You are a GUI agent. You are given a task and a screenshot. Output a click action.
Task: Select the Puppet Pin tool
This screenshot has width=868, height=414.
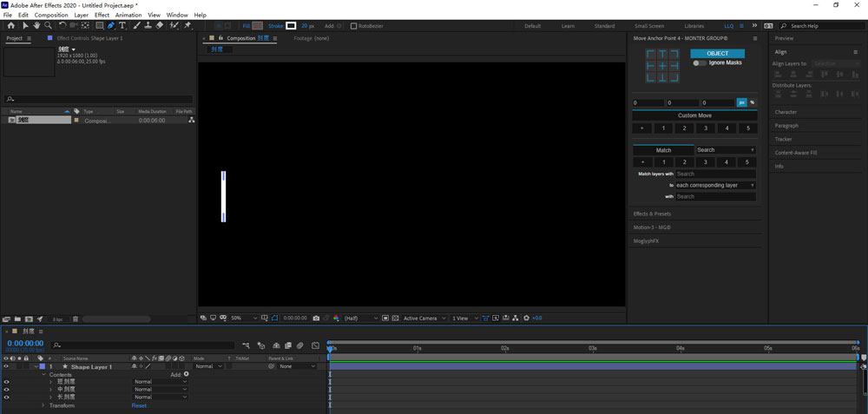tap(187, 26)
